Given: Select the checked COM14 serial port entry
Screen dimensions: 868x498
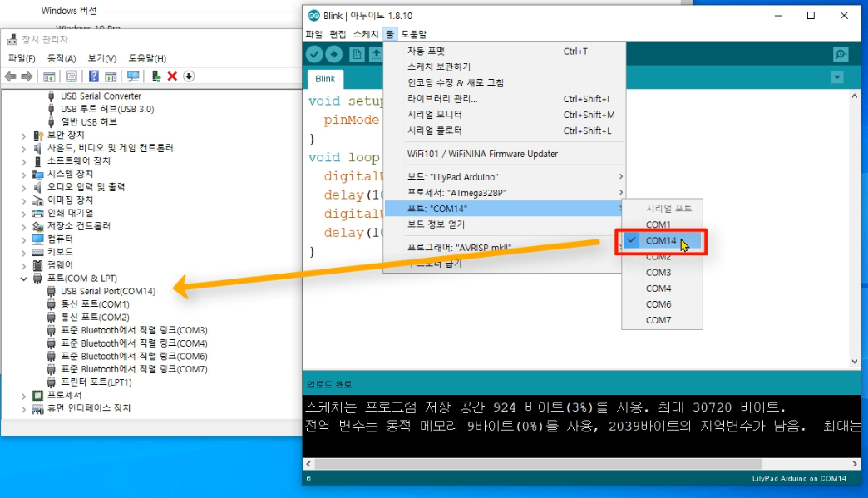Looking at the screenshot, I should 662,241.
